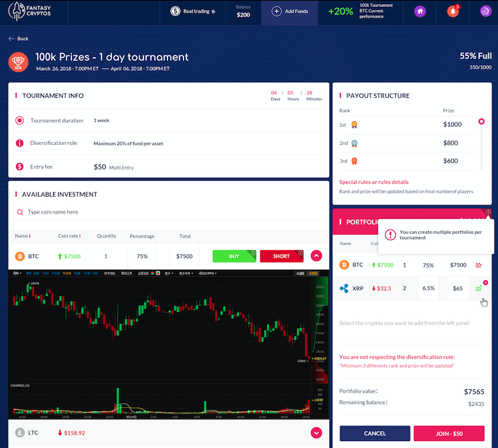Image resolution: width=498 pixels, height=448 pixels.
Task: Click the blue XRP coin icon
Action: coord(344,288)
